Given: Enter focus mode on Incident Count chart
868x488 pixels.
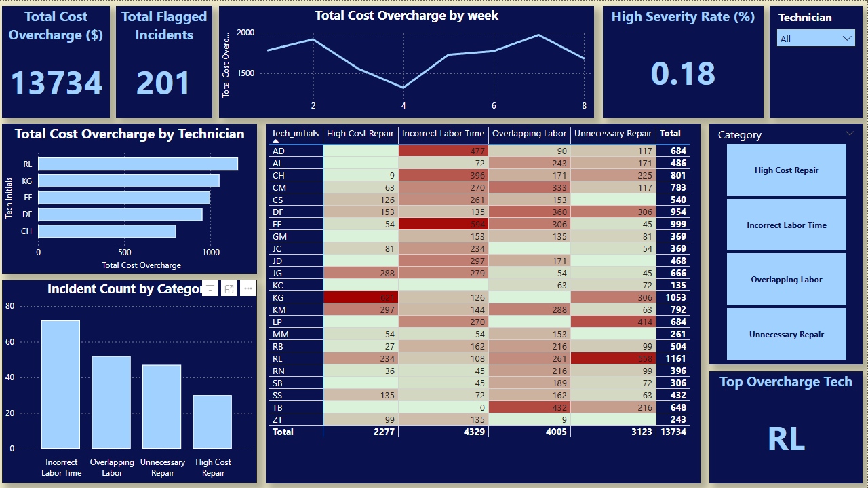Looking at the screenshot, I should click(229, 288).
